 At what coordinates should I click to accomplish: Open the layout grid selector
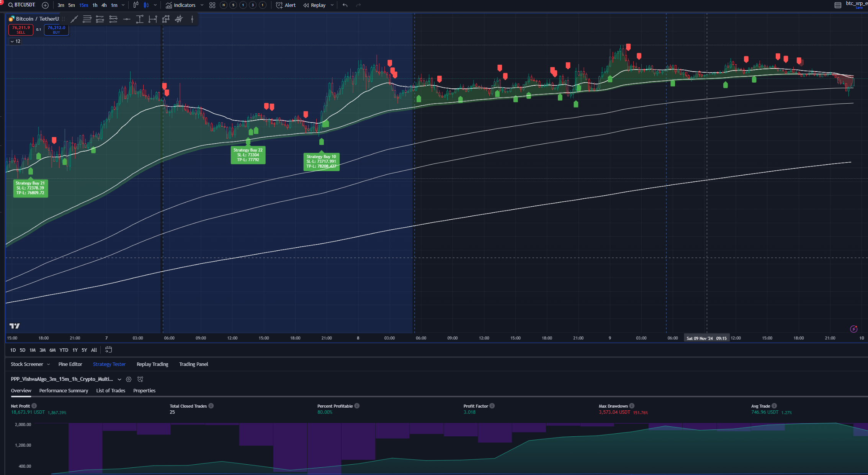tap(212, 5)
